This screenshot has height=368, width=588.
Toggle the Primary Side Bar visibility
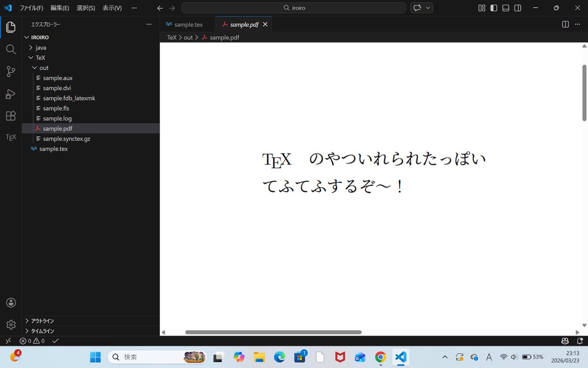coord(493,8)
